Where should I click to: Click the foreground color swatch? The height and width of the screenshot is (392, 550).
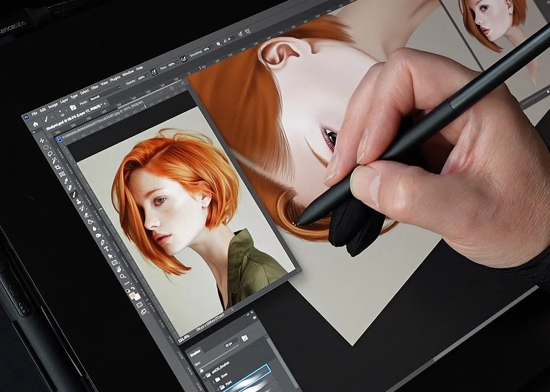pos(132,296)
